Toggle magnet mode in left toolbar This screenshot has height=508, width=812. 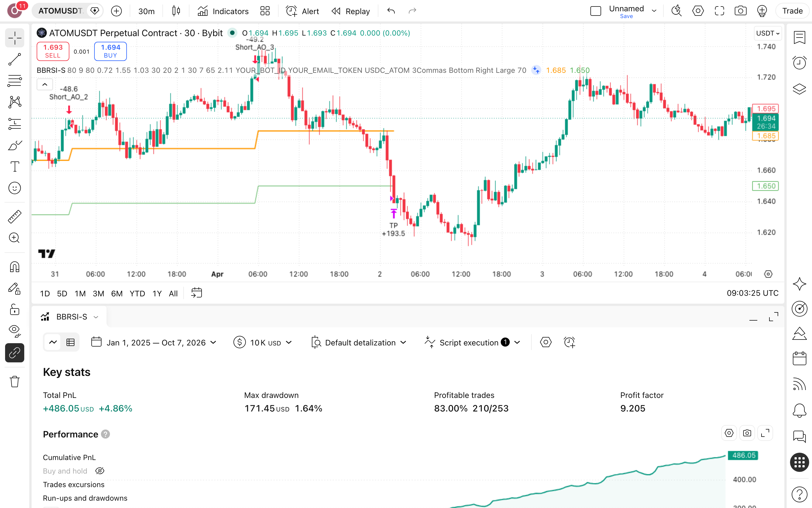click(14, 267)
